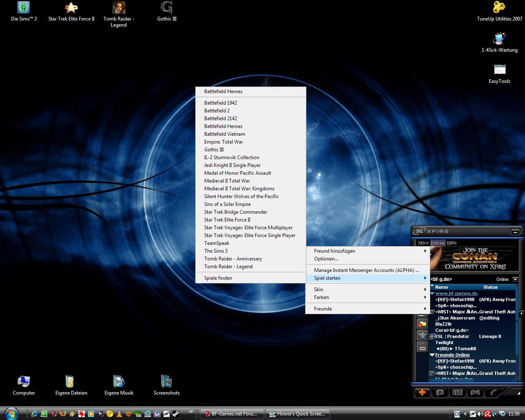Select the EasyToolz desktop icon

coord(500,74)
